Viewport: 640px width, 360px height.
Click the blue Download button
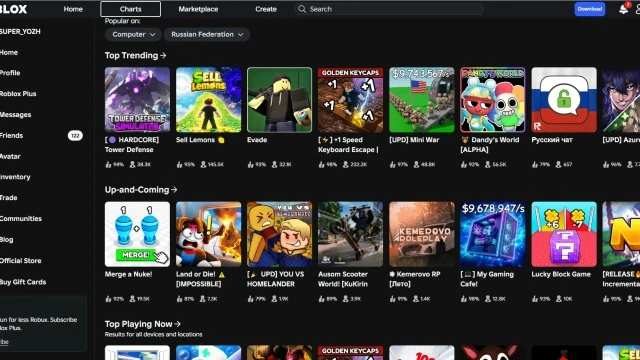(589, 9)
